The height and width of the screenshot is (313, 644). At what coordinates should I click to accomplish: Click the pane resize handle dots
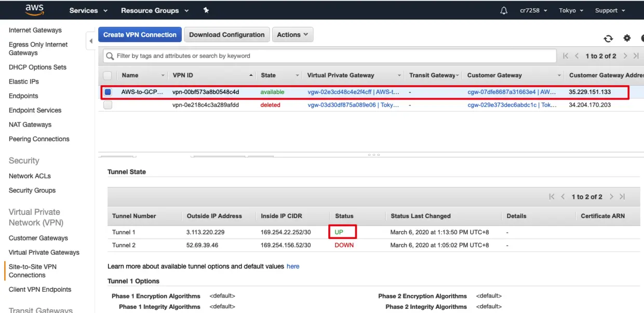[x=373, y=155]
